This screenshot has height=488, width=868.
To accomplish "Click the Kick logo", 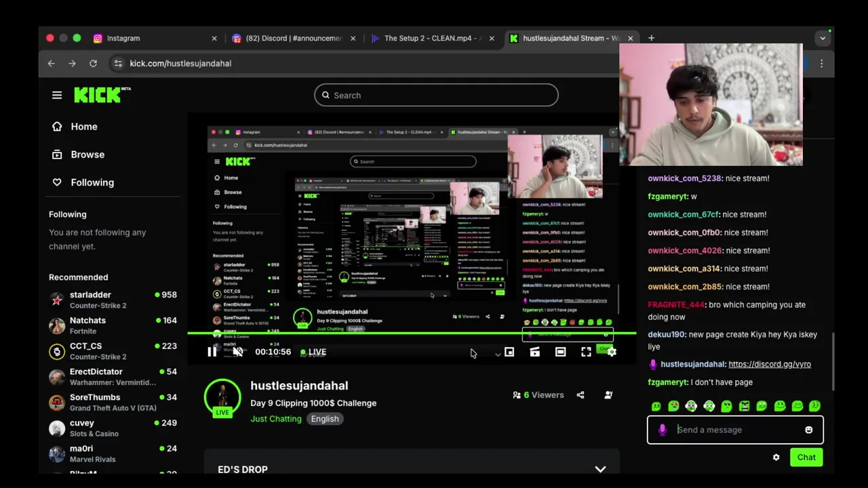I will point(102,95).
